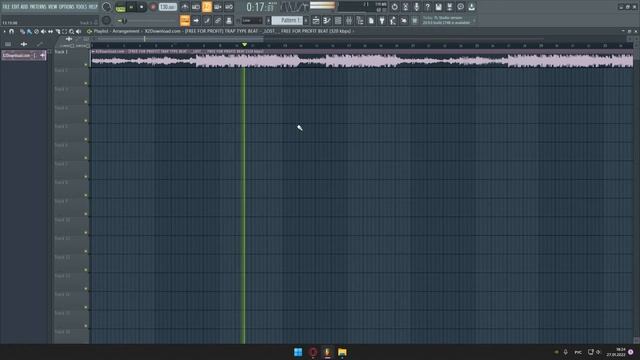Open the VIEW menu
This screenshot has height=360, width=640.
point(53,7)
